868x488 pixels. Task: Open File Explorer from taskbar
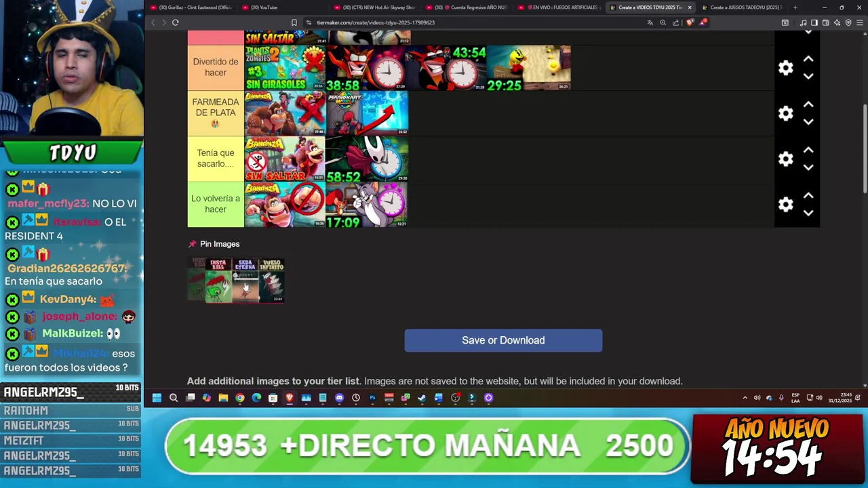point(223,398)
